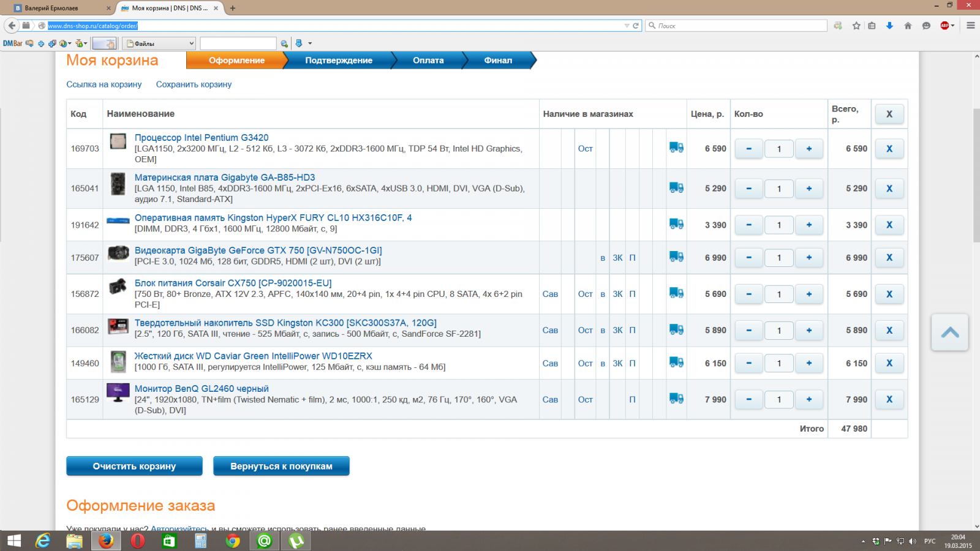Expand the Файлы dropdown in DMBar
980x551 pixels.
click(x=191, y=43)
